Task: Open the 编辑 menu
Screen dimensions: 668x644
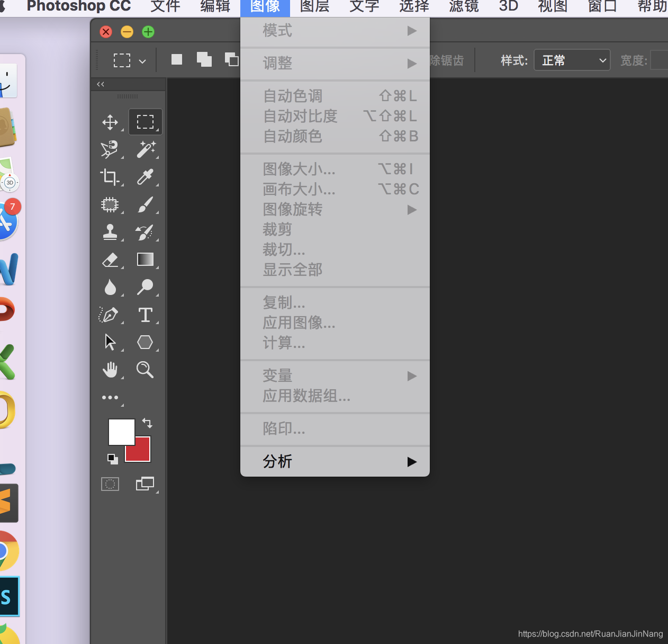Action: point(215,6)
